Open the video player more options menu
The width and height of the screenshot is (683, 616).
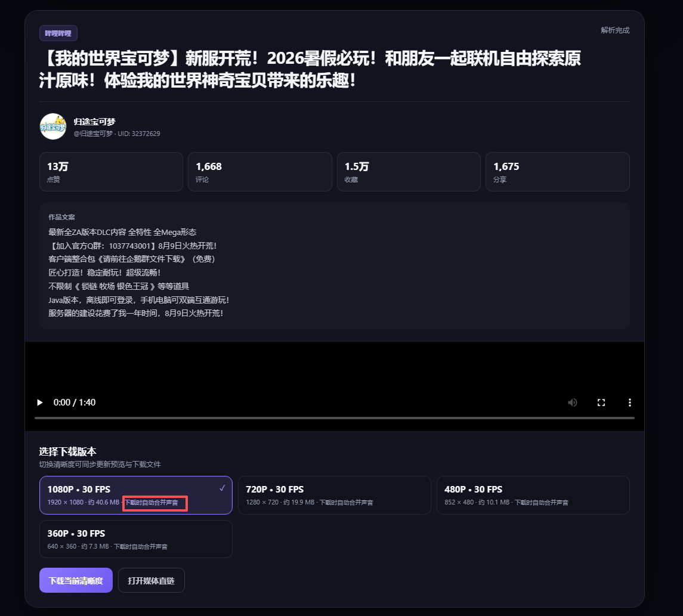pos(629,403)
